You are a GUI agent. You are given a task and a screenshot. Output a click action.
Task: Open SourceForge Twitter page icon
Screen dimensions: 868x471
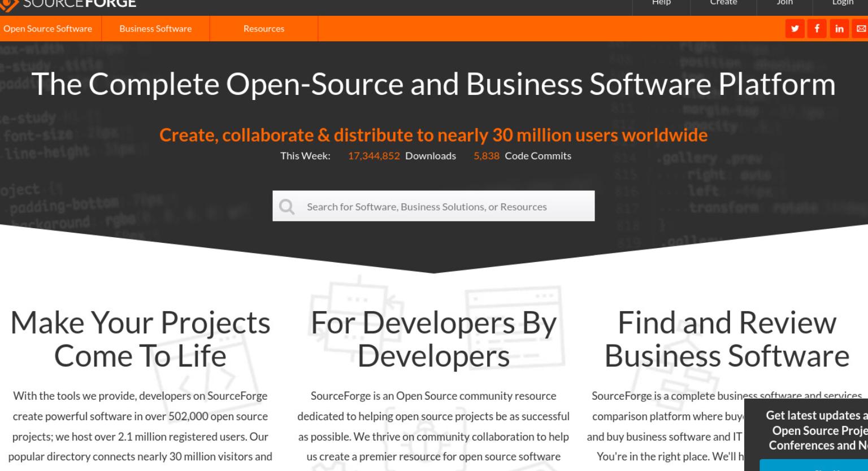[795, 29]
